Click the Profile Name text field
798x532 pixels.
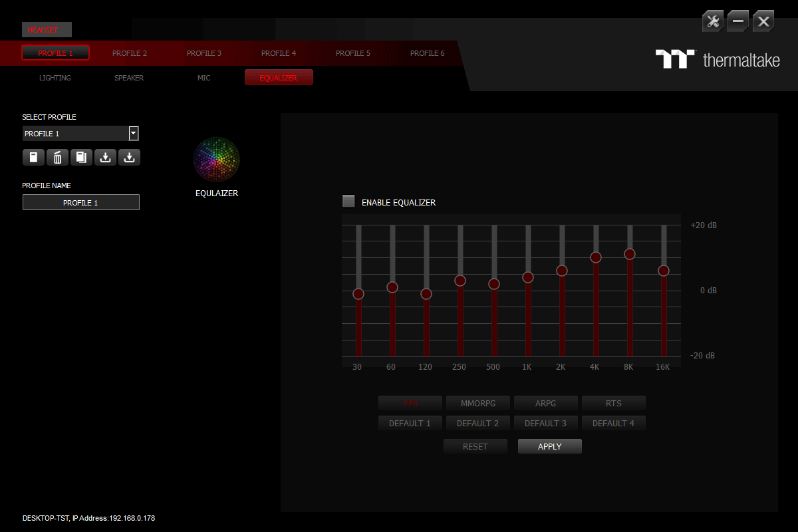(x=81, y=203)
